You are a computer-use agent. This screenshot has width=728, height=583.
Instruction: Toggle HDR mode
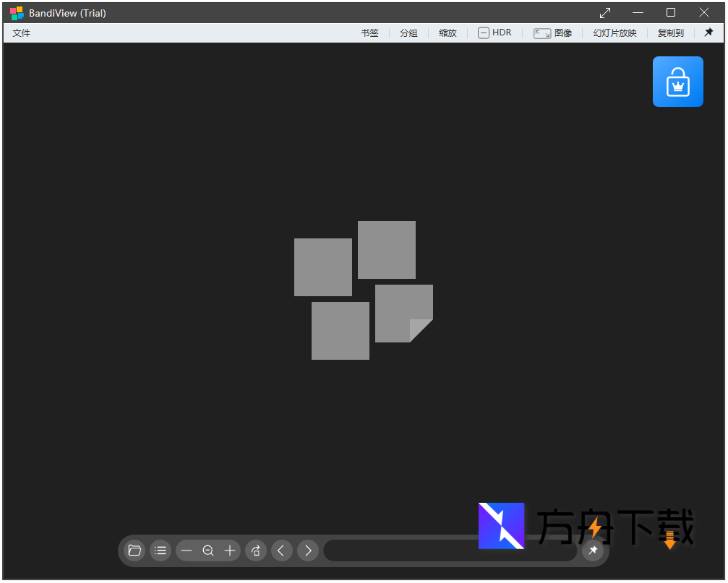click(494, 33)
